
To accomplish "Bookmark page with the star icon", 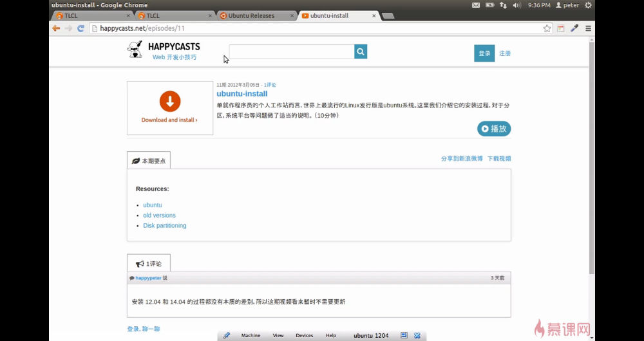I will tap(547, 28).
